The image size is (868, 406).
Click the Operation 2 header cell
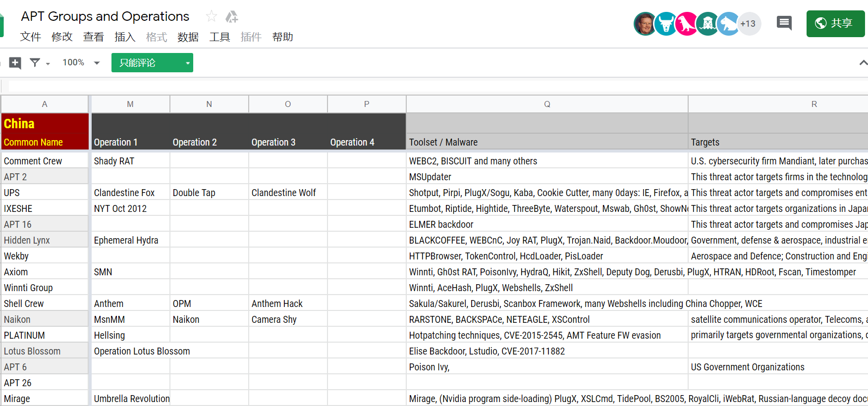[x=209, y=142]
